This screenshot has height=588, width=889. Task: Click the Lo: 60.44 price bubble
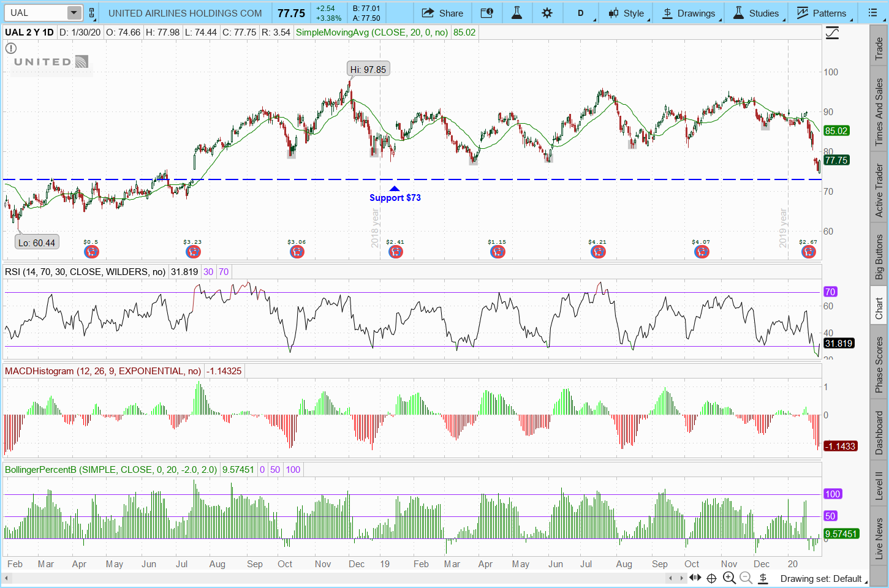pos(37,243)
